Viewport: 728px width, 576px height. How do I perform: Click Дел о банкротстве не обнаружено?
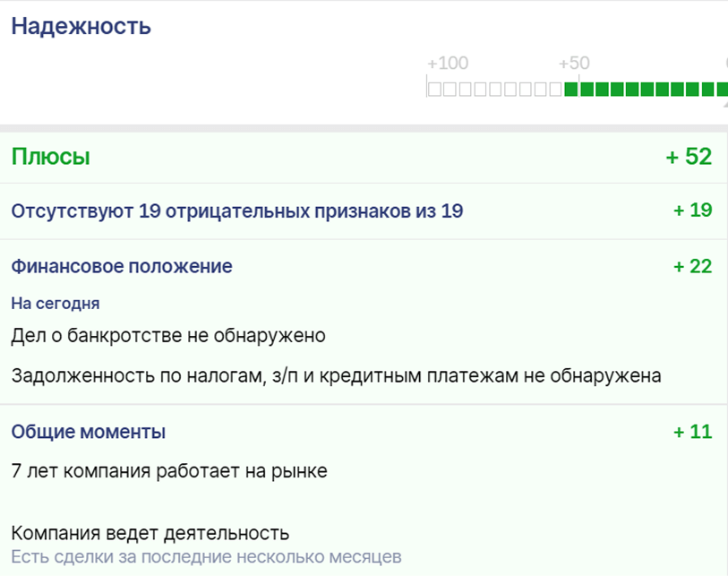(168, 335)
